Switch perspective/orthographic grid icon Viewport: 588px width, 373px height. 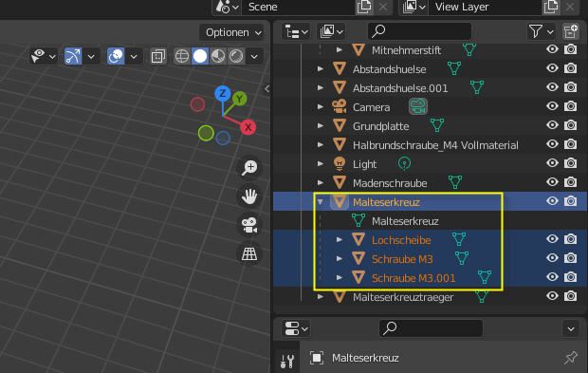coord(249,254)
